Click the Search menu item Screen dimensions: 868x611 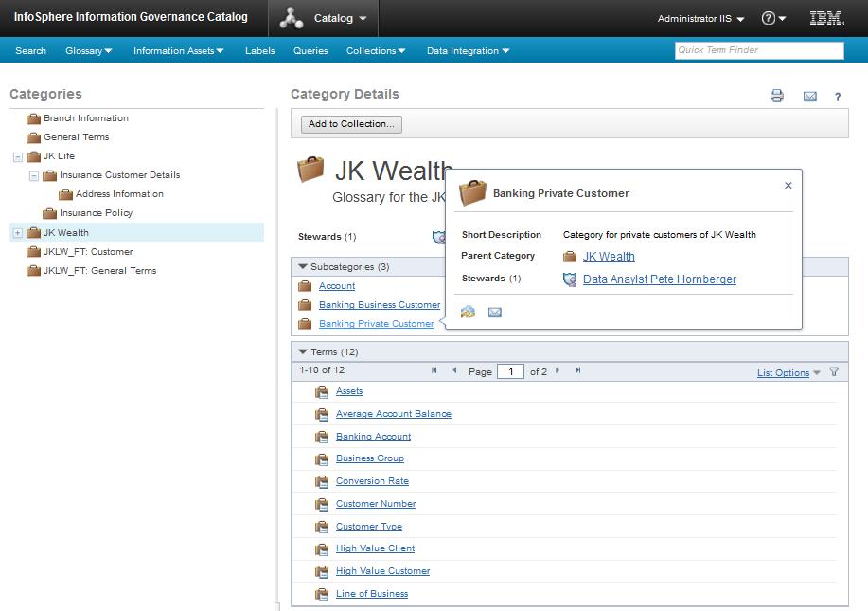click(x=30, y=50)
